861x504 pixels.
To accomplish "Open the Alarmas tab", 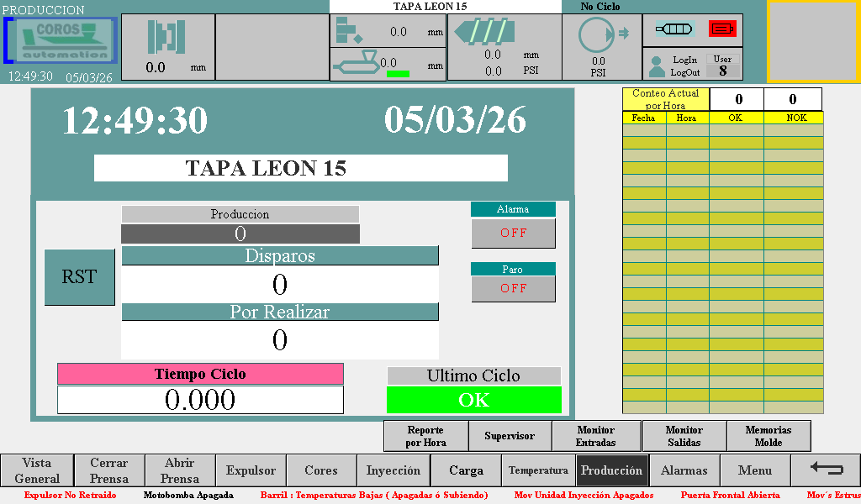I will pos(684,470).
